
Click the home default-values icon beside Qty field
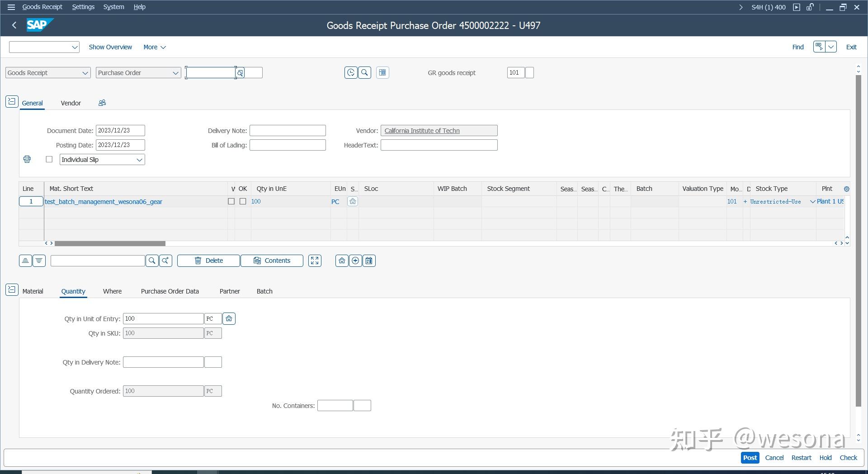(x=229, y=318)
